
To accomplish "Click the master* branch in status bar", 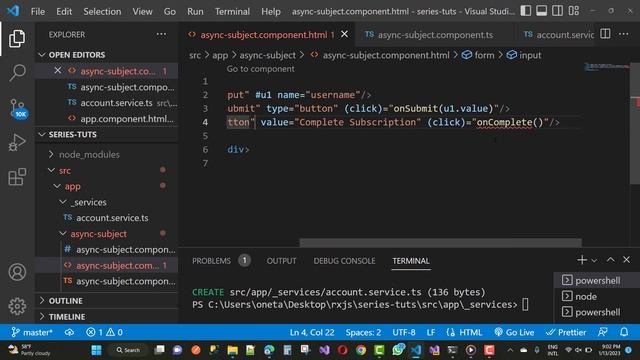I will tap(32, 332).
